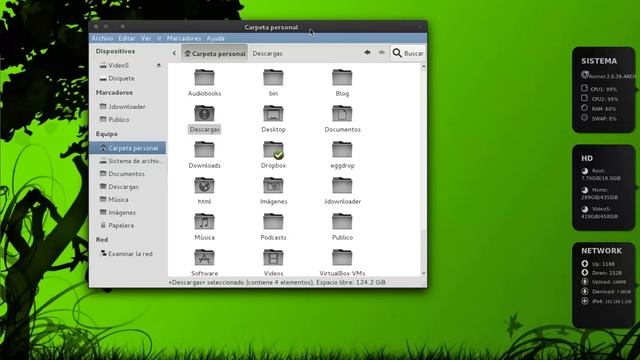Click the NETWORK widget heading on desktop
The height and width of the screenshot is (360, 640).
[601, 251]
